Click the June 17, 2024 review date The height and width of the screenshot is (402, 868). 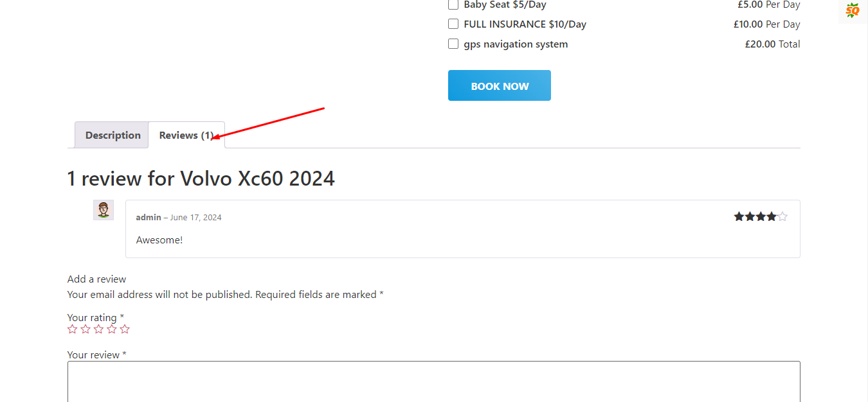click(x=195, y=217)
